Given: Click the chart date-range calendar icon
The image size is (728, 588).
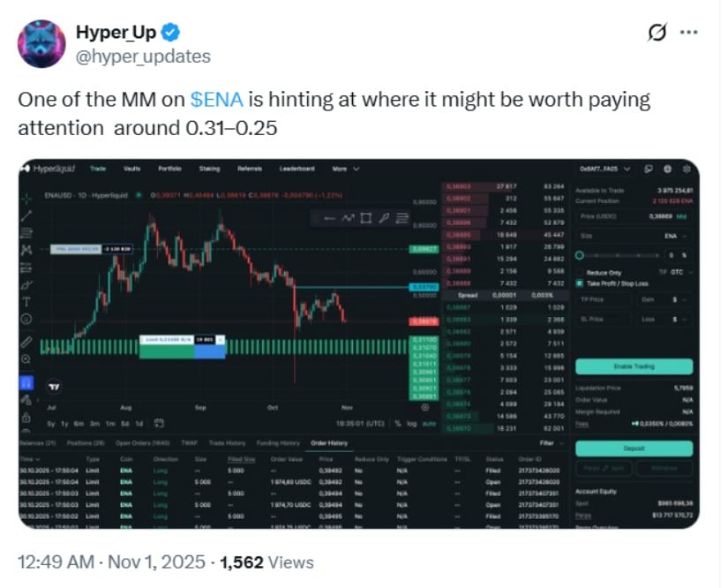Looking at the screenshot, I should pos(159,423).
